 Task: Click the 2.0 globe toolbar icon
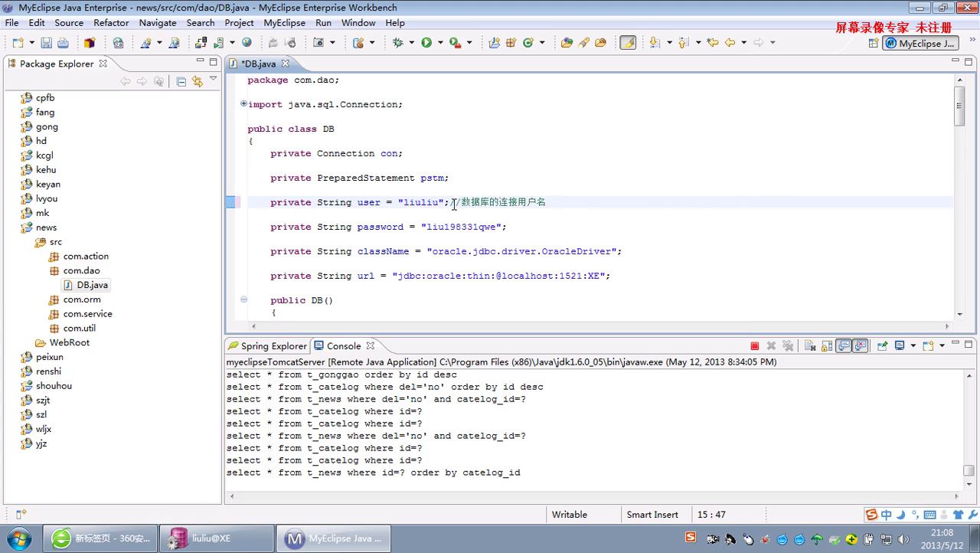pyautogui.click(x=118, y=43)
